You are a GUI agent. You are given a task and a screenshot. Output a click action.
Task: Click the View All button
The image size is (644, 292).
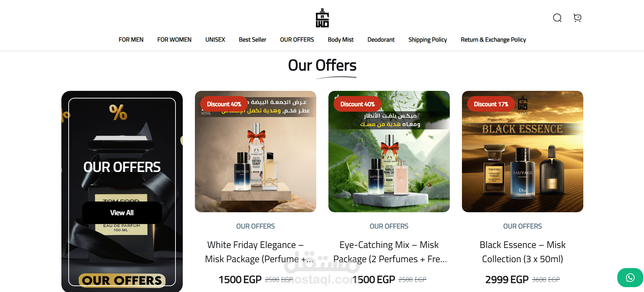click(122, 213)
